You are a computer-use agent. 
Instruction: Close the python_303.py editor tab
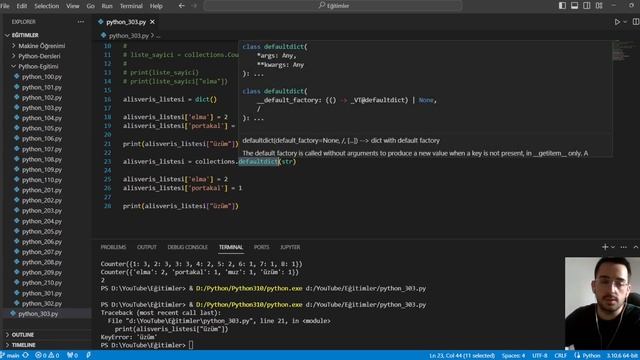tap(152, 22)
